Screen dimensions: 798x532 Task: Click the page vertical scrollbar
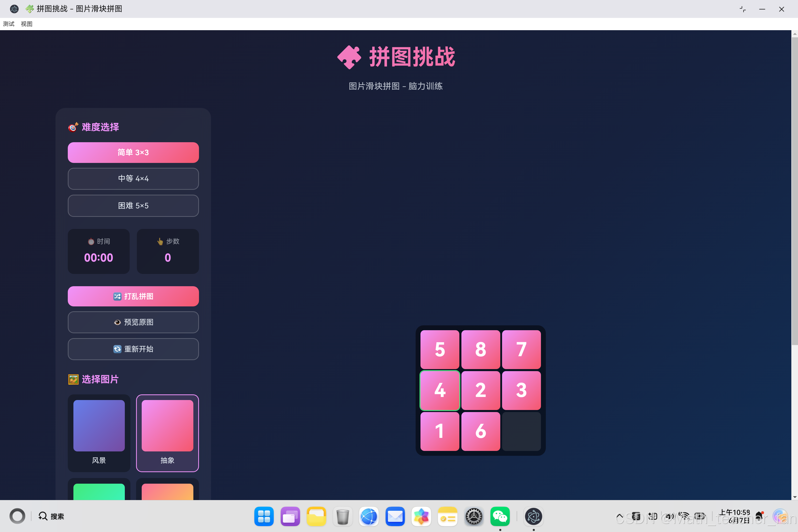click(x=795, y=192)
